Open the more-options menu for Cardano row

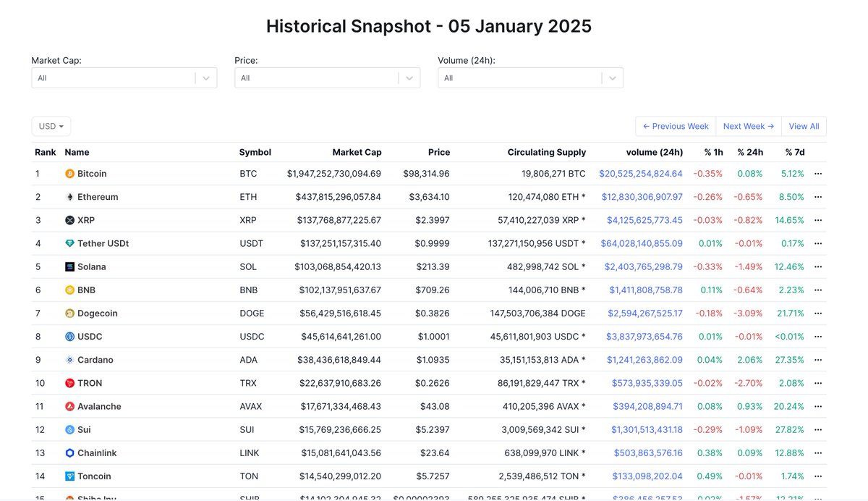(818, 360)
